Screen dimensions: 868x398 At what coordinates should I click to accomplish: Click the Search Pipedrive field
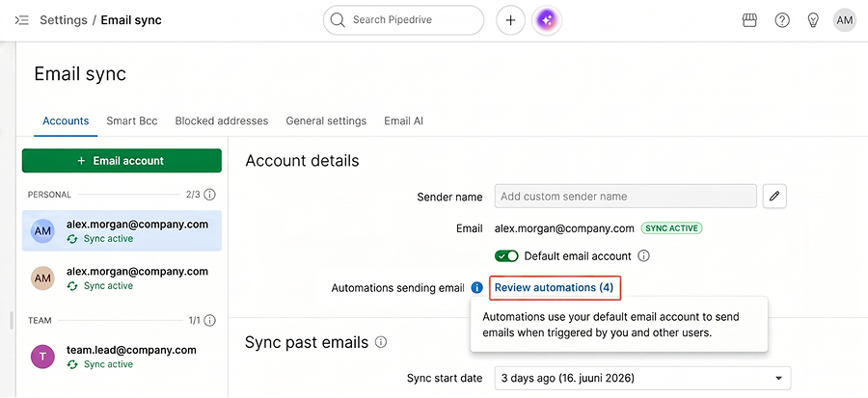click(403, 20)
